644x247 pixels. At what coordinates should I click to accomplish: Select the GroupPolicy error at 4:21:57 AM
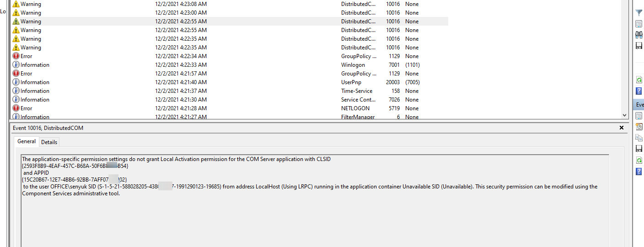183,74
